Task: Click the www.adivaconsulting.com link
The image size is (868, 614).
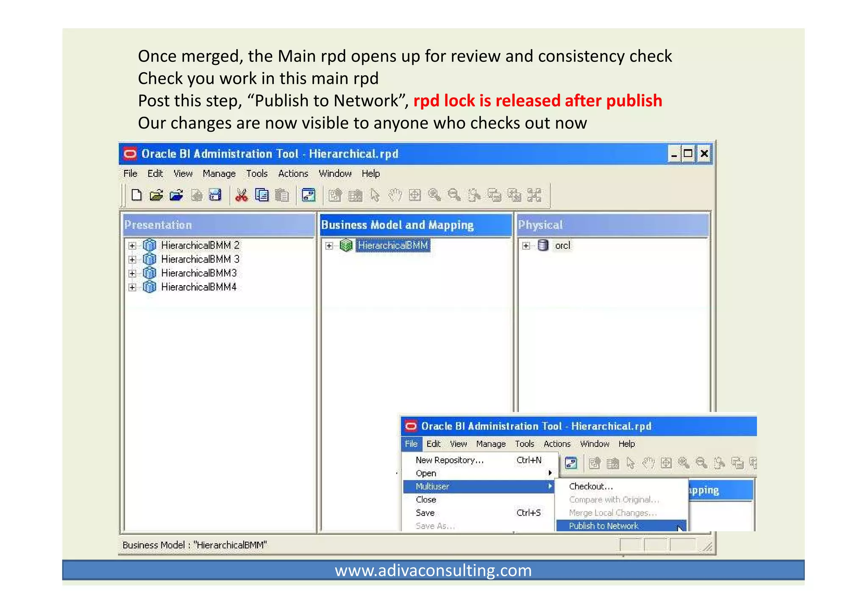Action: click(433, 570)
